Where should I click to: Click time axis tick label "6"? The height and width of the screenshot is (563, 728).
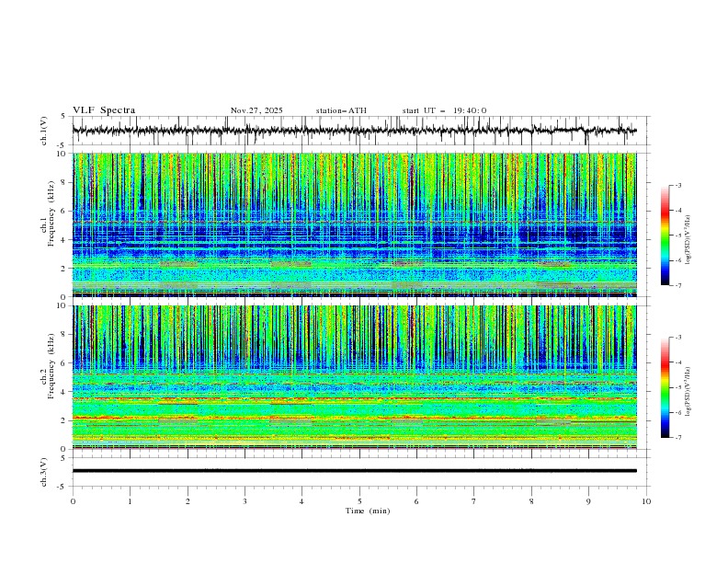click(x=416, y=501)
